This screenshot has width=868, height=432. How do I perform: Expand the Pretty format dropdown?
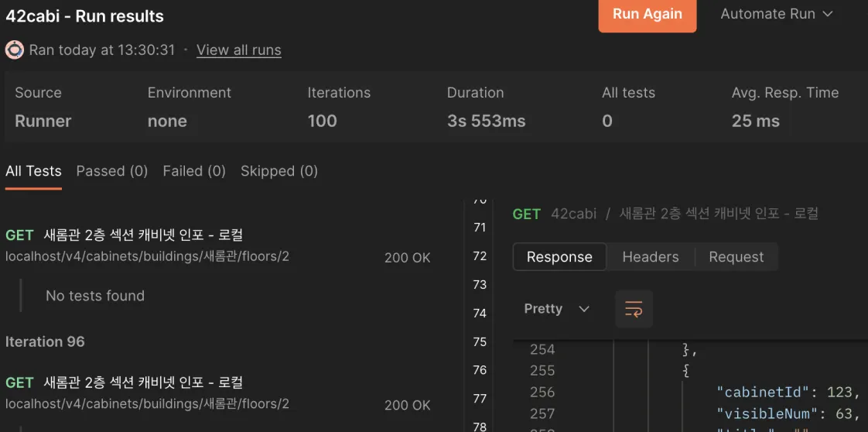[556, 309]
